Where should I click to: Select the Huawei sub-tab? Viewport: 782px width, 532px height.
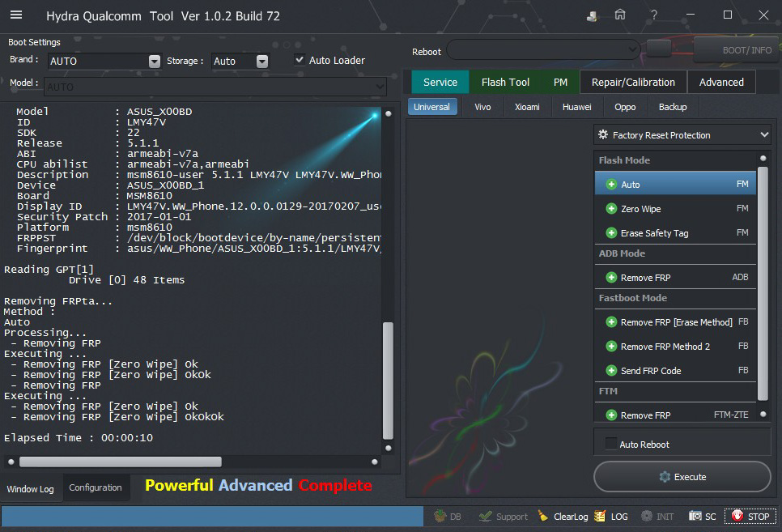[x=576, y=107]
